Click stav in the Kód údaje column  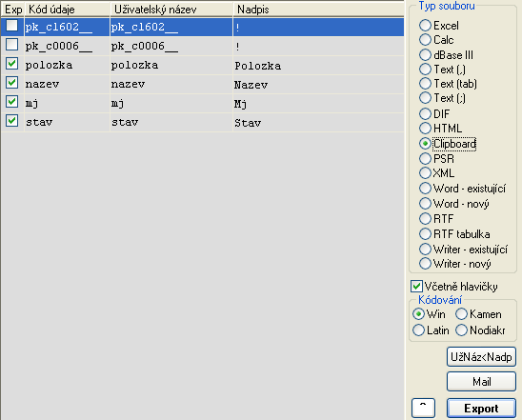(x=68, y=122)
